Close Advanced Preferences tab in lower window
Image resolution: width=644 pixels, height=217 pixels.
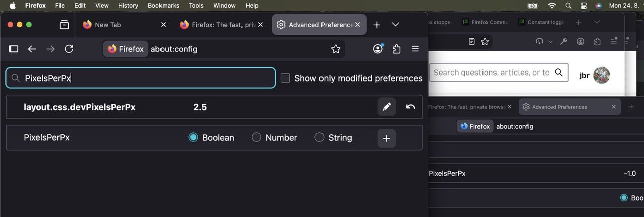614,107
